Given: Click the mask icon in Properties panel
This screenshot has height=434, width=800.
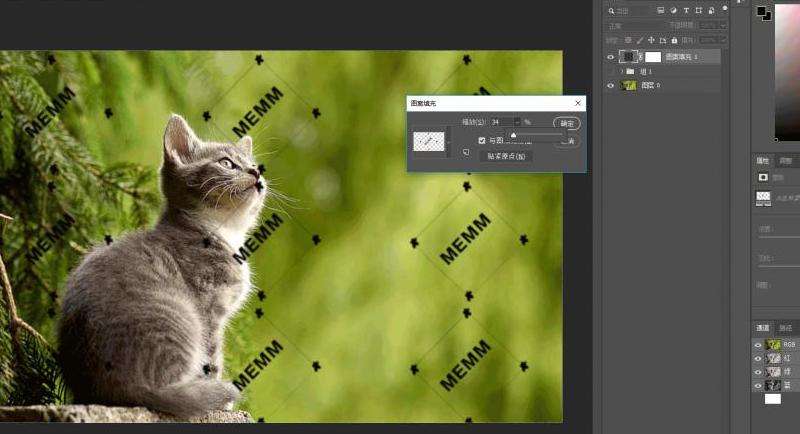Looking at the screenshot, I should click(763, 177).
